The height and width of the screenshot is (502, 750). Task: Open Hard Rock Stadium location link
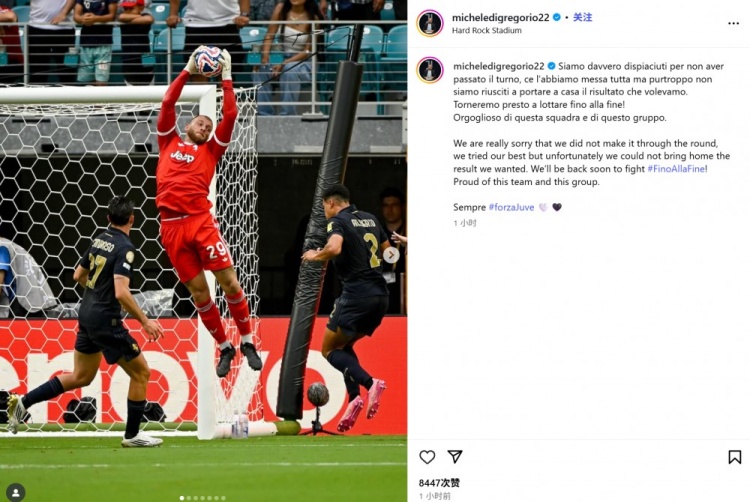coord(486,30)
